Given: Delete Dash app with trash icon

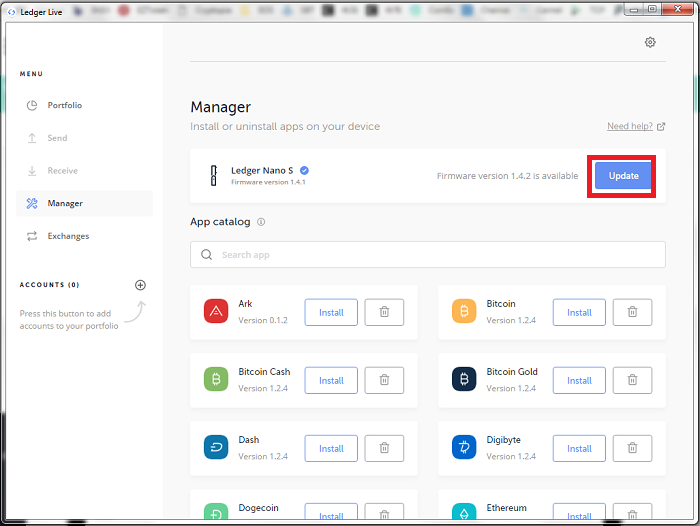Looking at the screenshot, I should coord(384,448).
